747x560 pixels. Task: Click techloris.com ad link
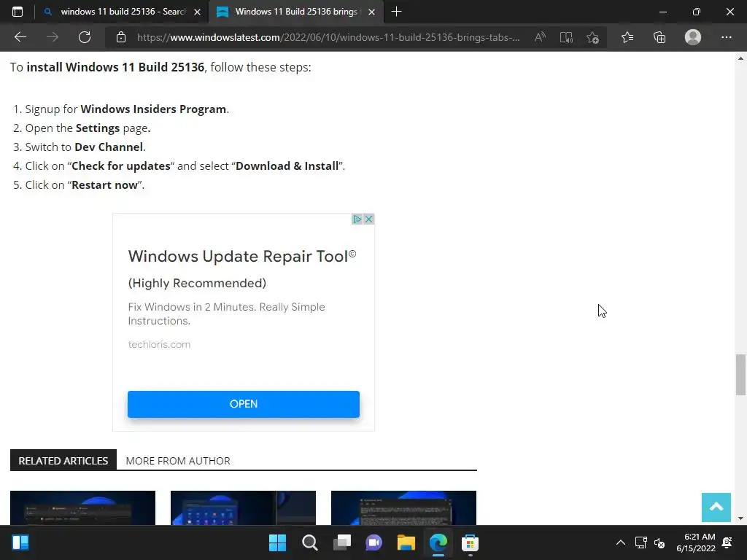tap(159, 344)
